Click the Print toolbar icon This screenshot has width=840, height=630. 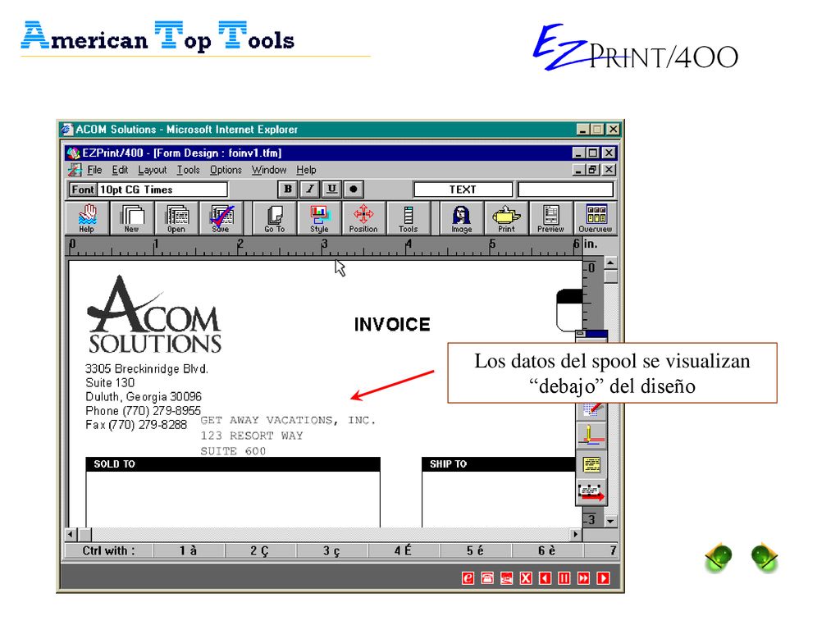pos(506,218)
